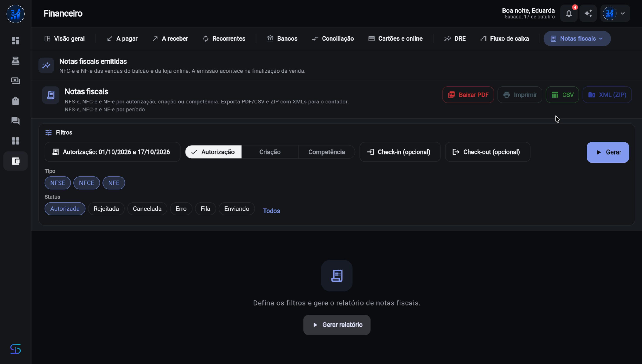The image size is (642, 364).
Task: Go to the Conciliação tab
Action: point(333,38)
